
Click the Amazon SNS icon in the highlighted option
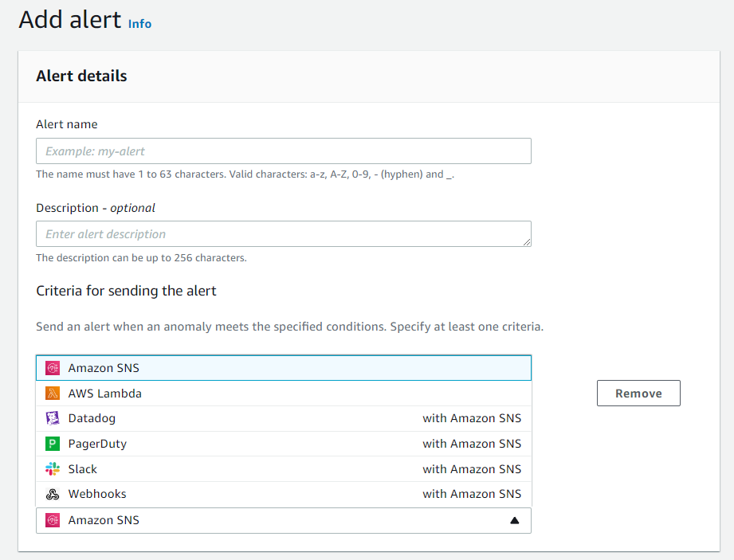pos(53,368)
